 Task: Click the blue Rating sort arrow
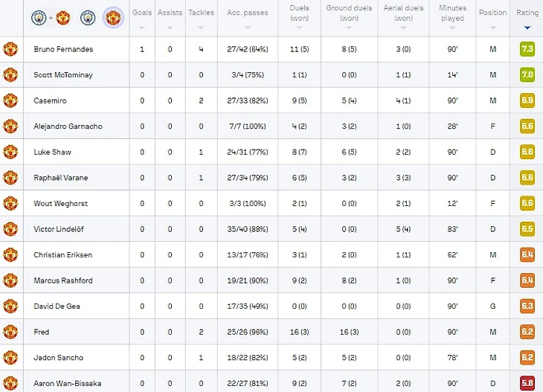point(527,28)
